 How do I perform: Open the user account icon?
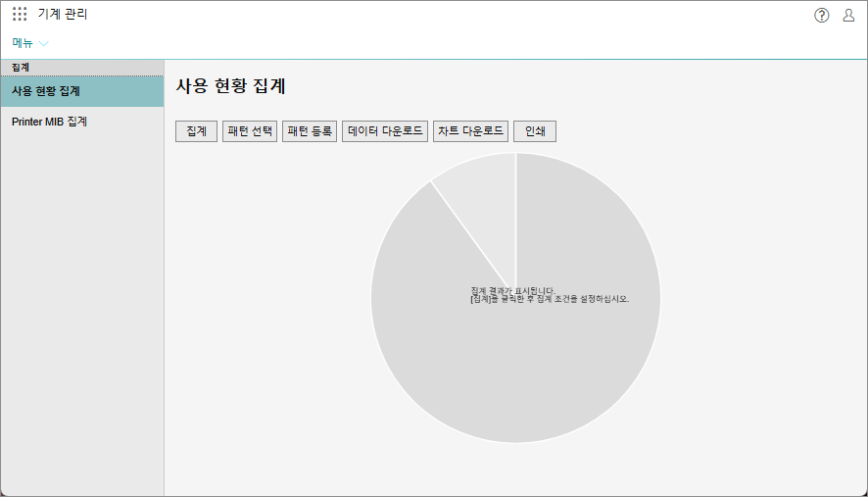[x=848, y=15]
